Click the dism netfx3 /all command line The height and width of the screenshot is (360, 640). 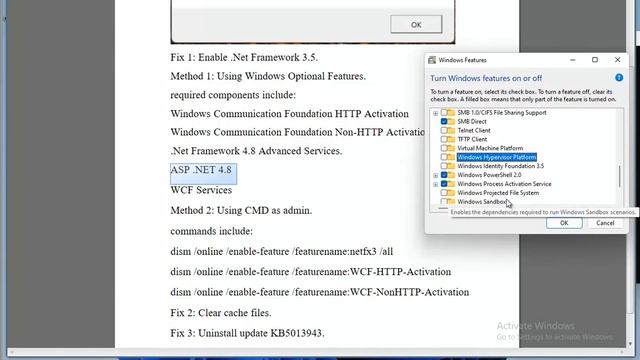point(282,251)
